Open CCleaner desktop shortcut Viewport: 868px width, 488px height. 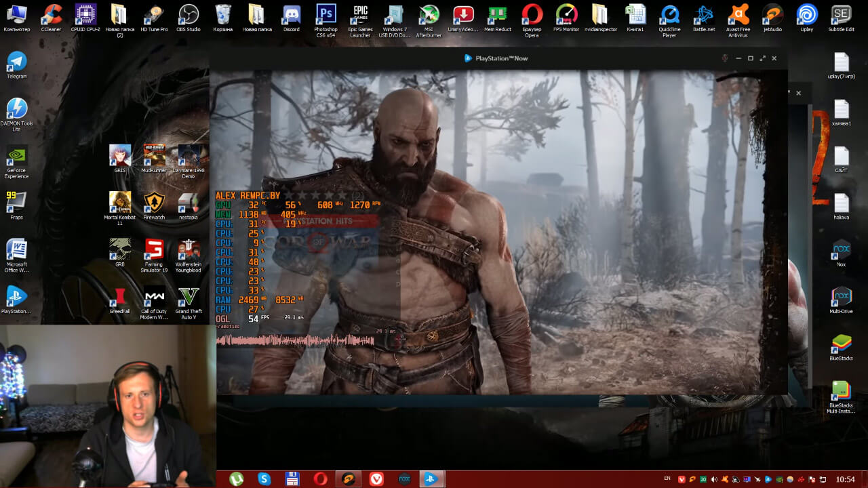[51, 18]
